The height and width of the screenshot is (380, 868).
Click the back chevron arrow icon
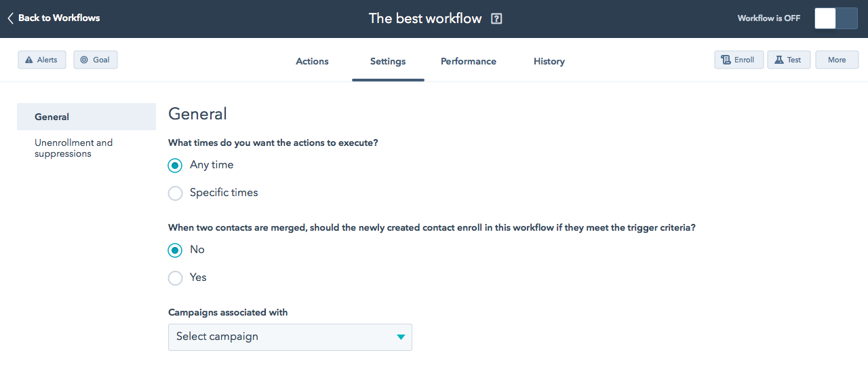(x=10, y=18)
